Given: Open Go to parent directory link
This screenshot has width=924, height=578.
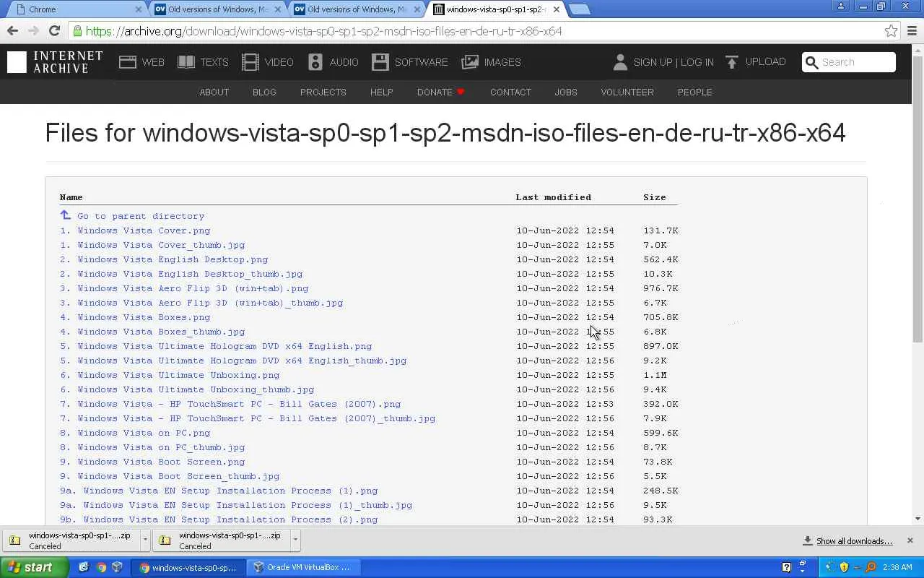Looking at the screenshot, I should click(141, 216).
